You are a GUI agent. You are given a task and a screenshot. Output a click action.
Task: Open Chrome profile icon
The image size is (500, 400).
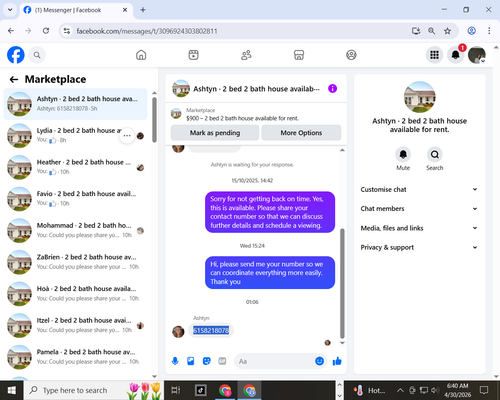[471, 31]
